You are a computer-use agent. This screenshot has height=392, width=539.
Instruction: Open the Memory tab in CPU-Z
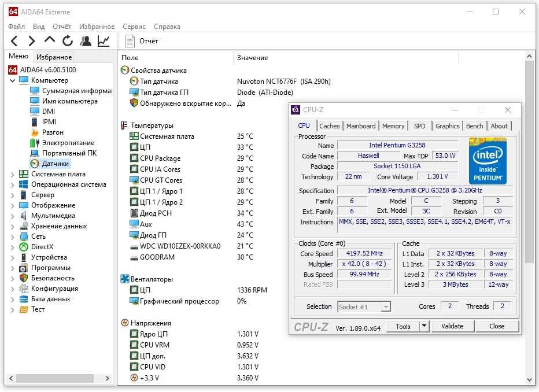[x=393, y=126]
